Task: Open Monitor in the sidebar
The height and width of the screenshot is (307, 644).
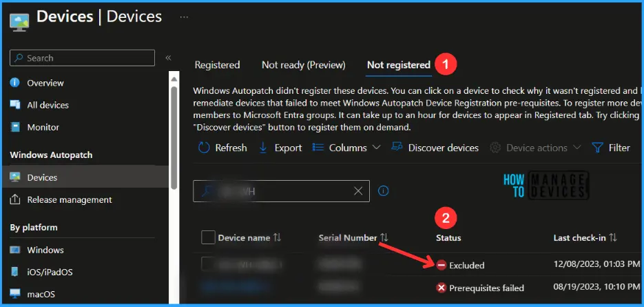Action: (x=43, y=127)
